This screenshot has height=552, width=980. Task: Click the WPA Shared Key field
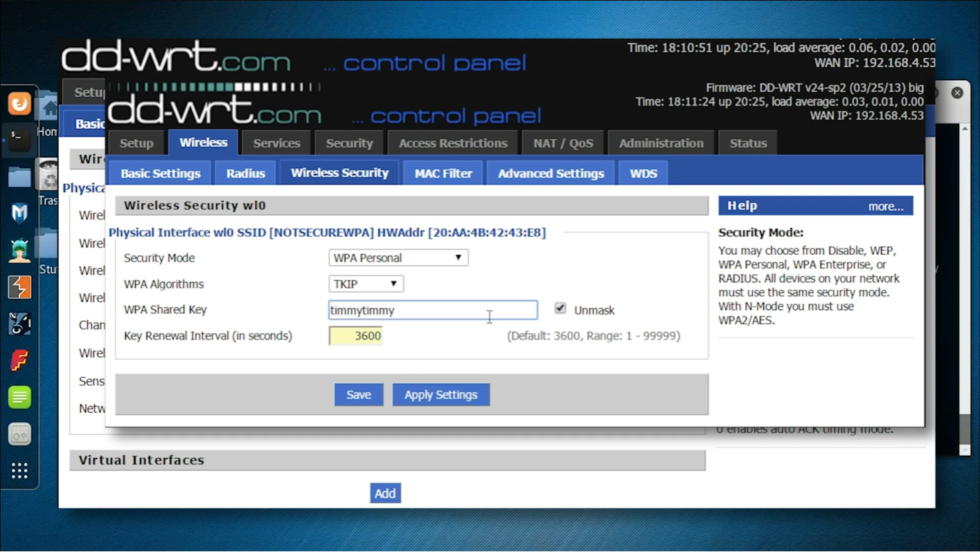click(433, 310)
